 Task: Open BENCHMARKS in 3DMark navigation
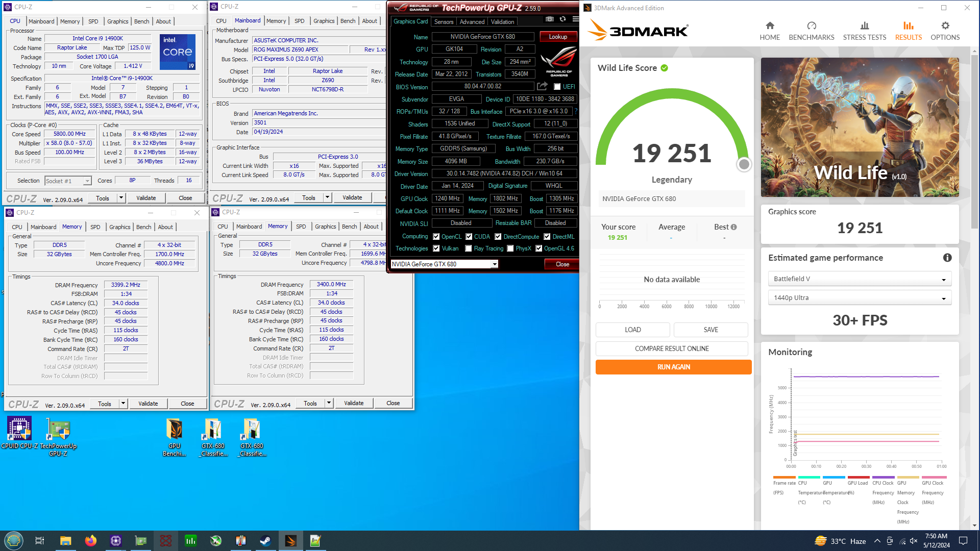pyautogui.click(x=812, y=31)
